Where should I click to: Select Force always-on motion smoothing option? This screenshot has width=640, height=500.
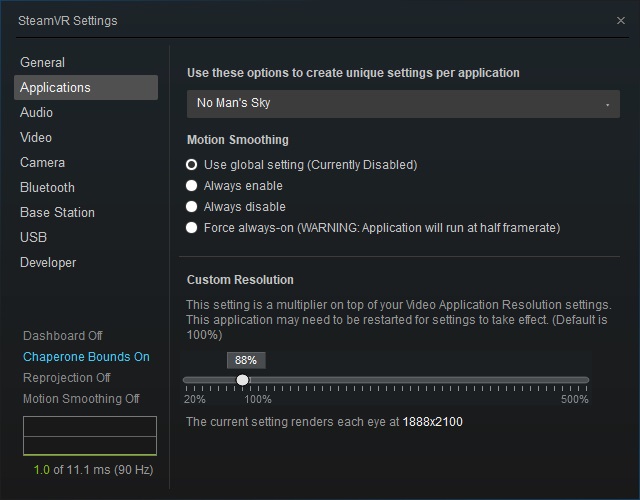pos(192,228)
